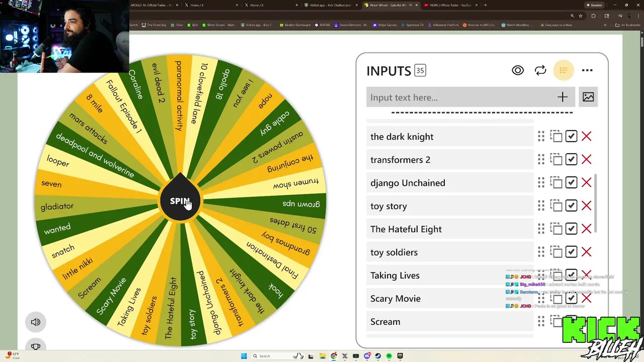
Task: Switch to the 'NOPE | Official Trailer' tab
Action: [450, 5]
